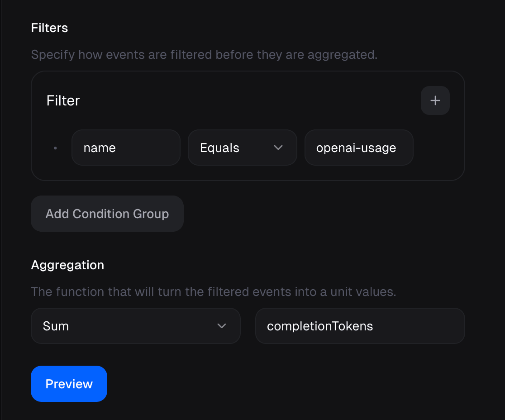Screen dimensions: 505x420
Task: Click the Aggregation description text
Action: pos(213,292)
